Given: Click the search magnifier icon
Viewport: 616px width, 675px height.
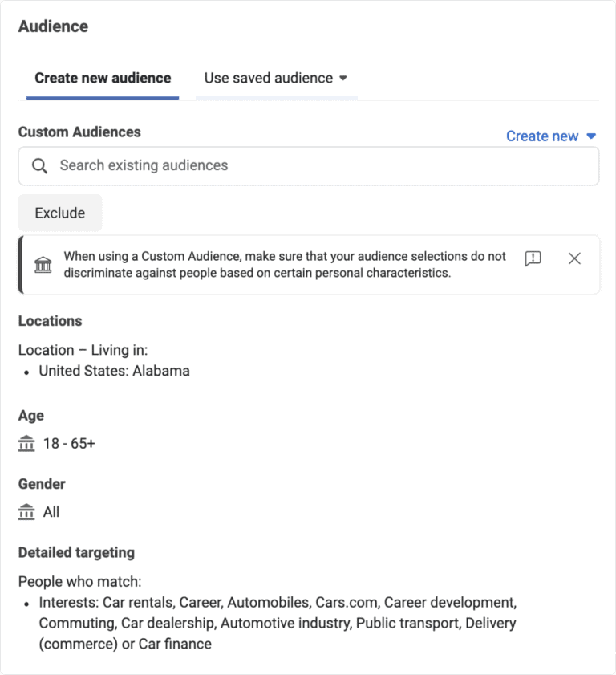Looking at the screenshot, I should point(39,166).
